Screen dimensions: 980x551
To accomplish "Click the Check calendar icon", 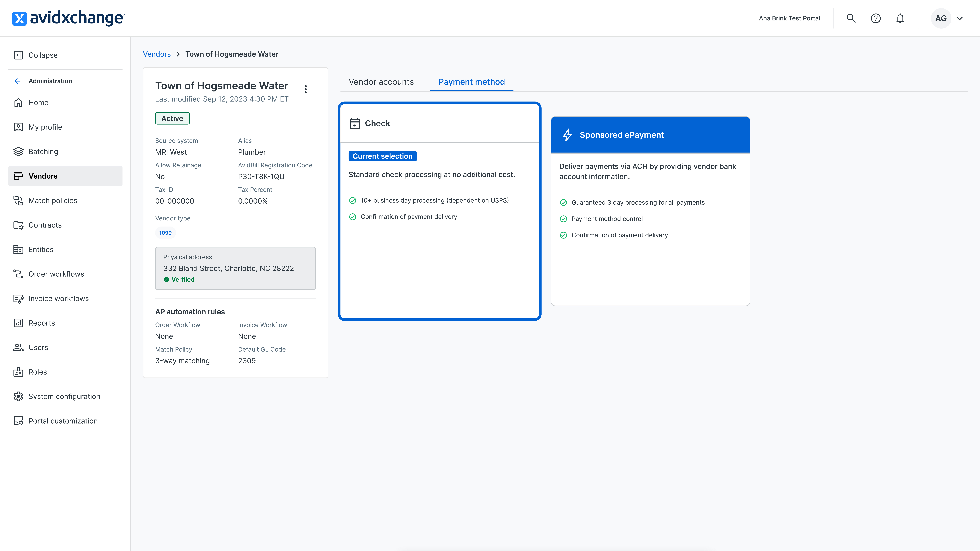I will coord(355,124).
